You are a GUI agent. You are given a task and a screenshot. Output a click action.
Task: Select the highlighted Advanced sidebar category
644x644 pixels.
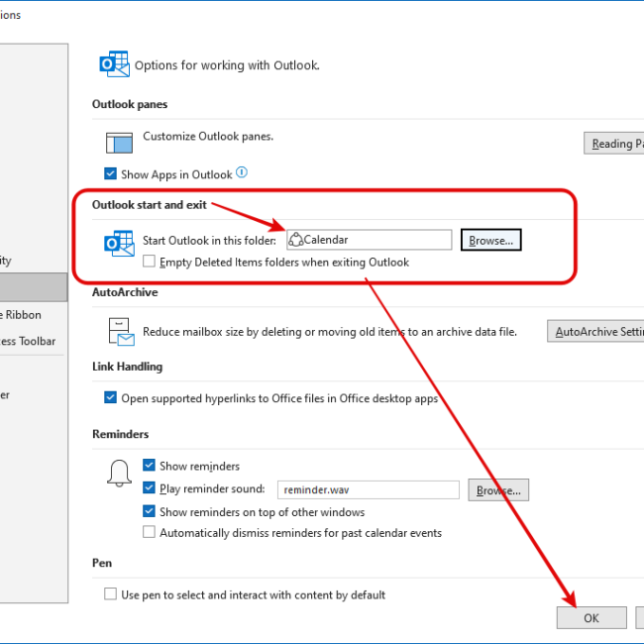(34, 287)
